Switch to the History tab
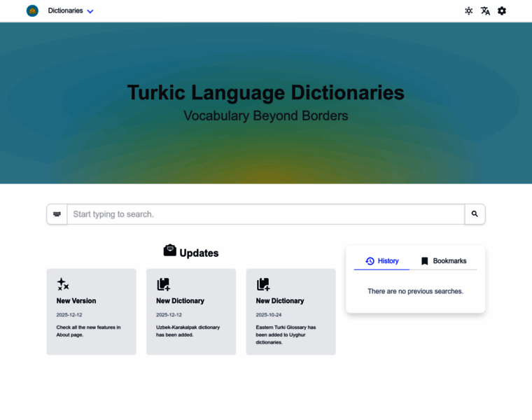Screen dimensions: 532x420 (x=381, y=261)
